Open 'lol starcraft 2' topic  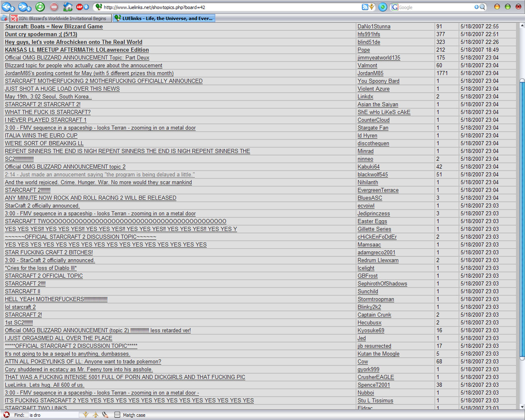coord(20,307)
